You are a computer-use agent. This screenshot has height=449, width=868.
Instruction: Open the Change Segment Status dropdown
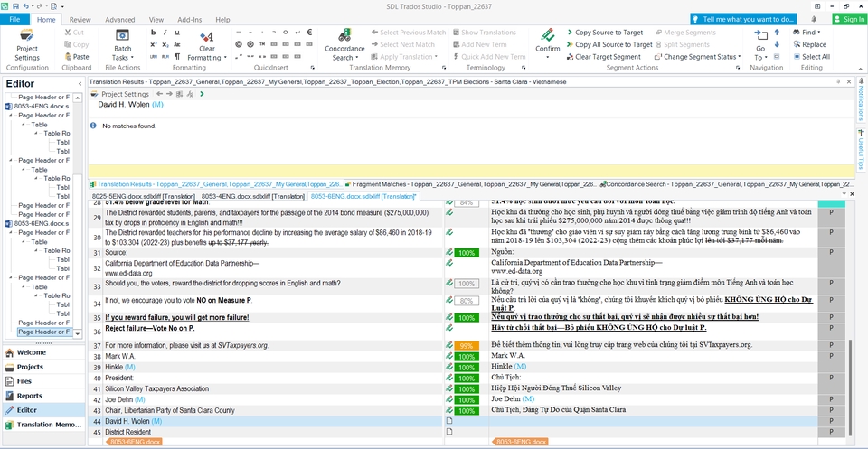click(x=700, y=56)
